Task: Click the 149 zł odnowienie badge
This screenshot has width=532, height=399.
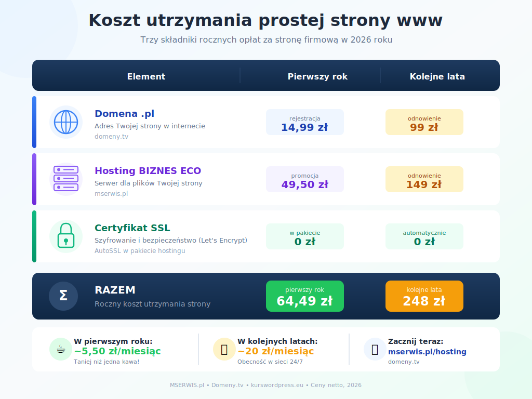Action: pyautogui.click(x=424, y=179)
